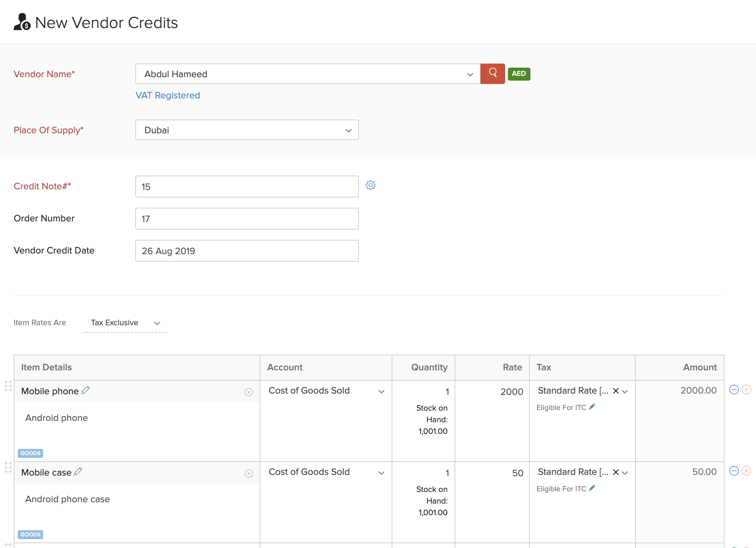756x548 pixels.
Task: Click the VAT Registered link
Action: (167, 95)
